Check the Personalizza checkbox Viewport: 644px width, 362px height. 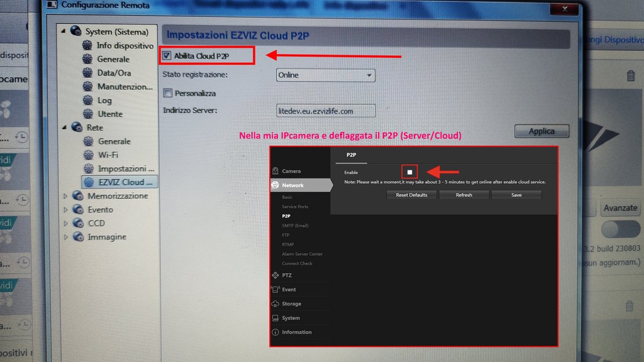[x=167, y=93]
